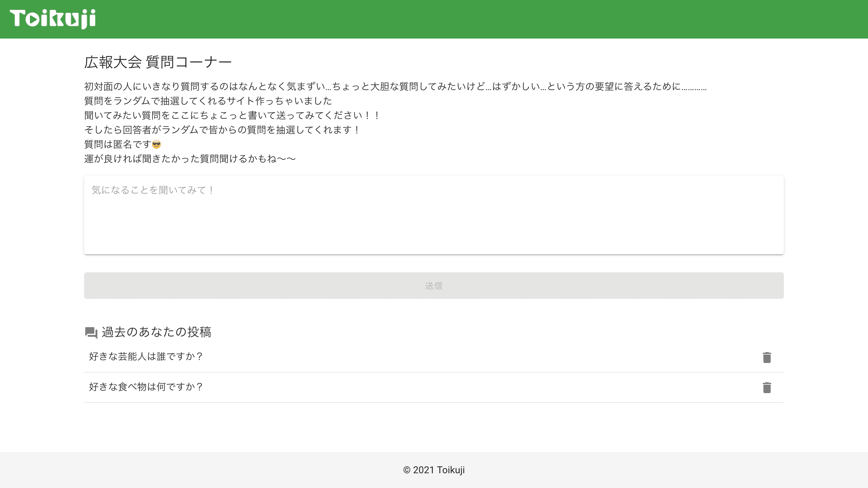Click 広報大会 in the page title
The image size is (868, 488).
113,62
